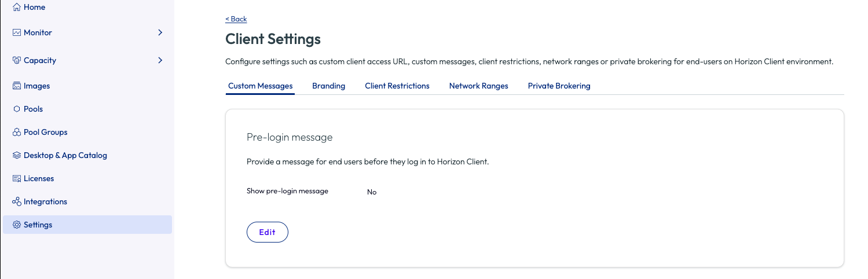Expand the Monitor menu chevron

tap(160, 33)
